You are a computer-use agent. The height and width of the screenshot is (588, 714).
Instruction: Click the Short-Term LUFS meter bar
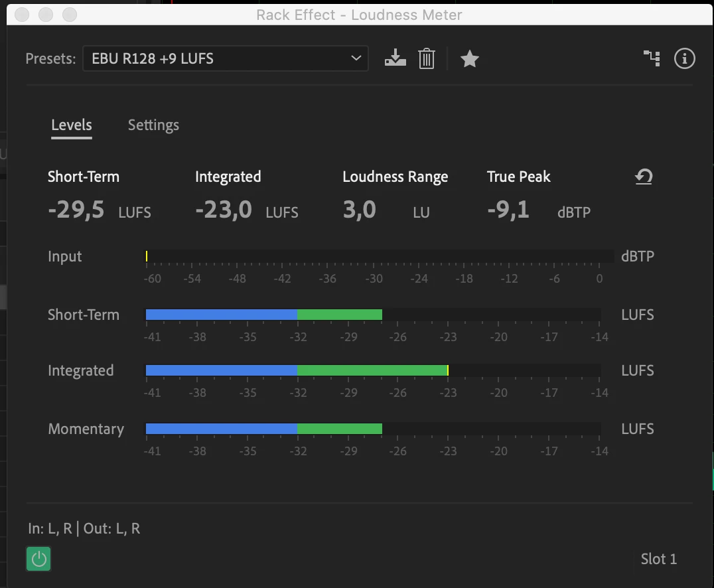374,315
